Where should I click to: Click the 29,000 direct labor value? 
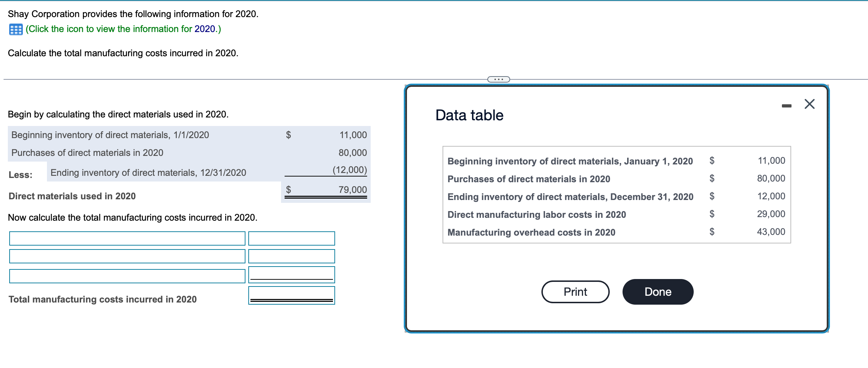[771, 214]
